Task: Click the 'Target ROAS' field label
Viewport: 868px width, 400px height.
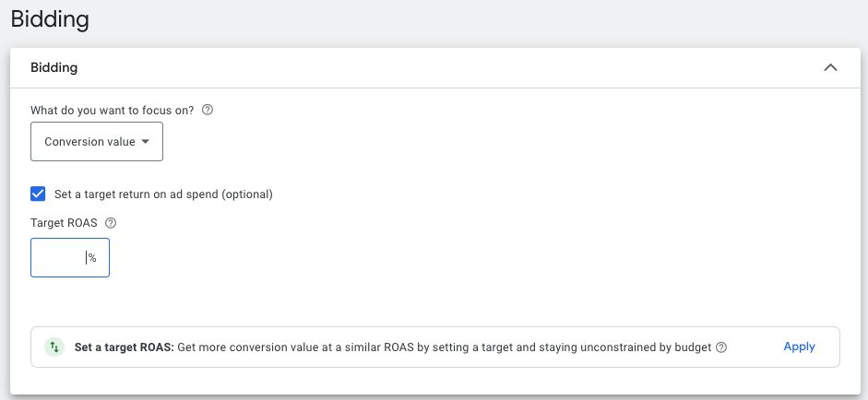Action: 64,223
